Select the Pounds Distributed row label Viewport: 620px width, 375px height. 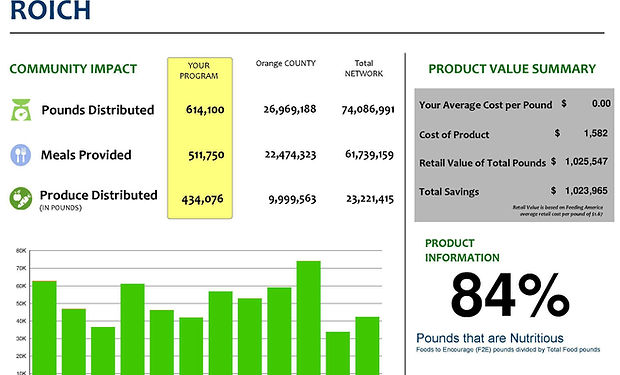point(98,110)
